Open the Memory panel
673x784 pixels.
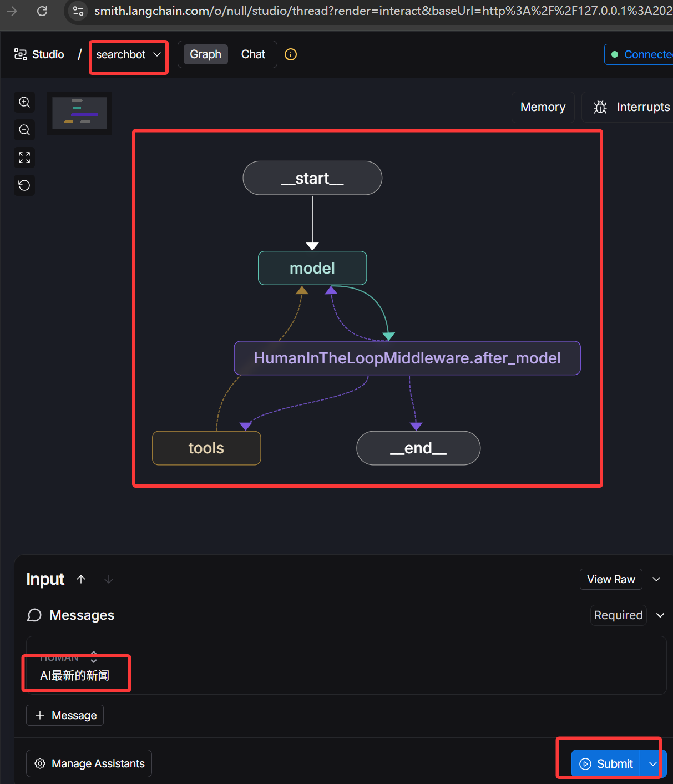pos(543,107)
